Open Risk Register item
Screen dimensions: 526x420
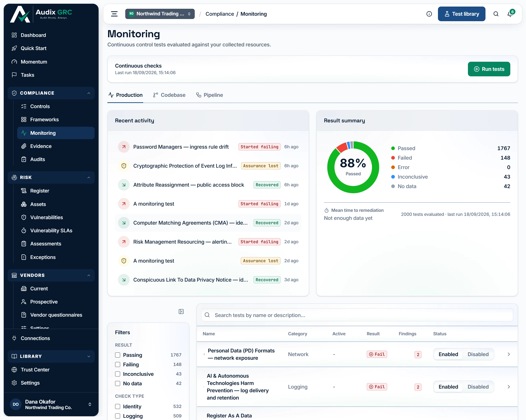point(56,191)
